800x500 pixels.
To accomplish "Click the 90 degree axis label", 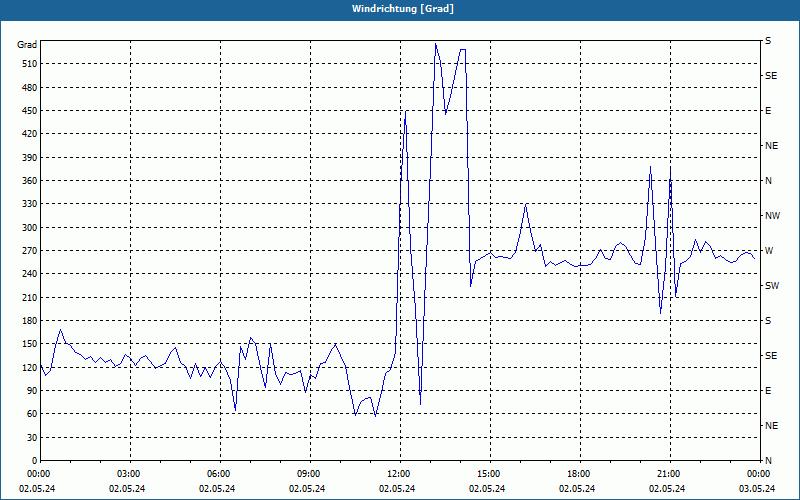I will click(x=32, y=391).
